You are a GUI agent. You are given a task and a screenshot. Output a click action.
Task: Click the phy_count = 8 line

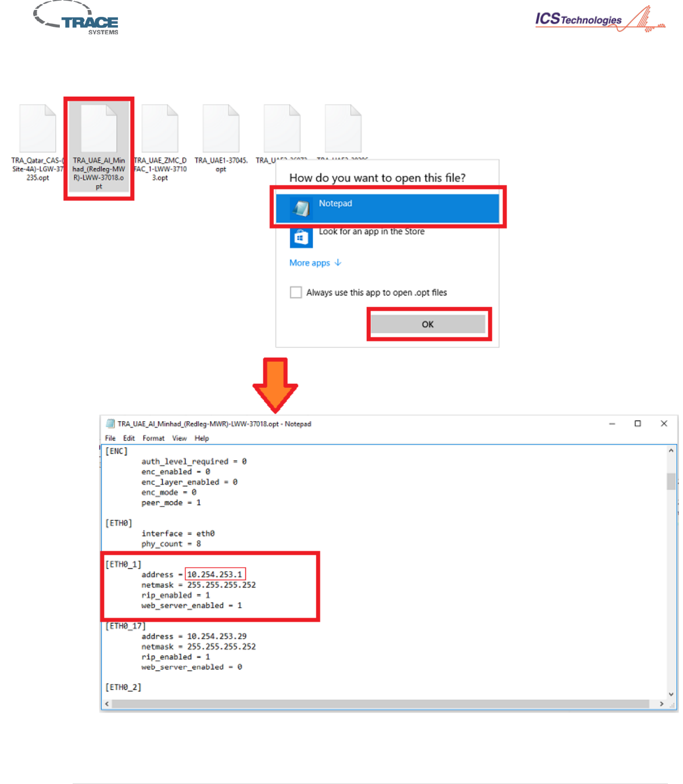point(171,544)
